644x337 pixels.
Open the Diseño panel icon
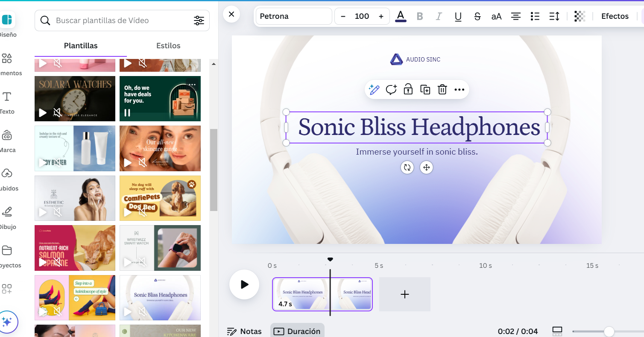click(x=7, y=20)
